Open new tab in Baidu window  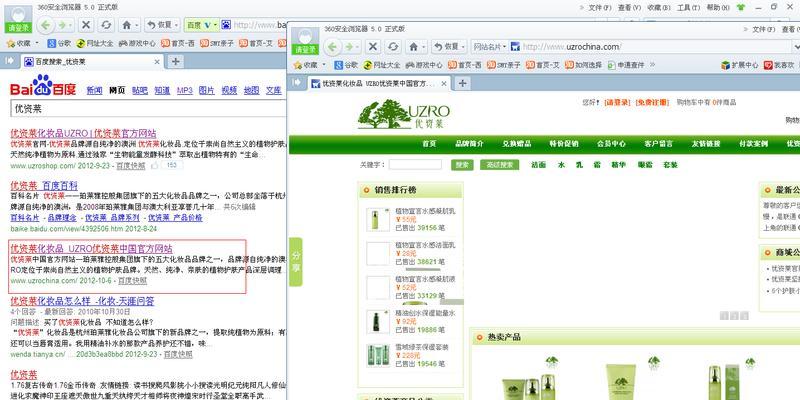pos(175,62)
